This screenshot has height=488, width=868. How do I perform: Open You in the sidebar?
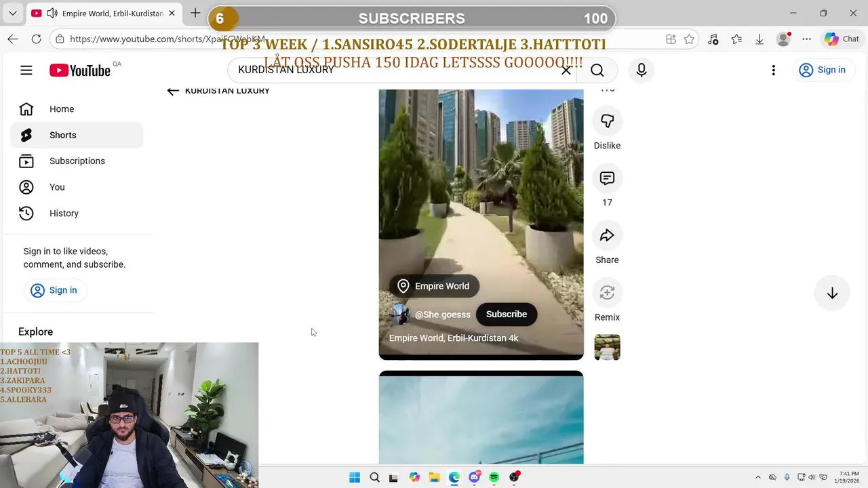coord(77,187)
